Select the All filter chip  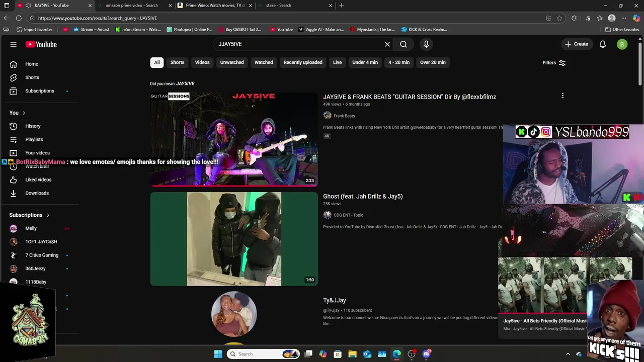coord(157,62)
